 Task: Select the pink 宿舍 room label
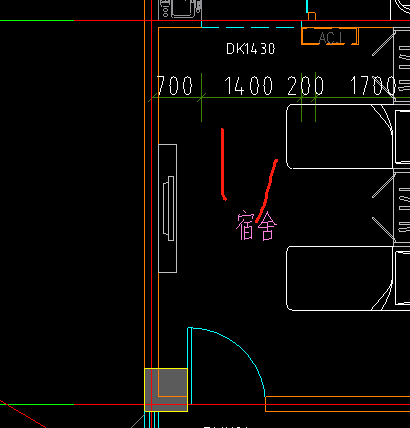(x=256, y=225)
